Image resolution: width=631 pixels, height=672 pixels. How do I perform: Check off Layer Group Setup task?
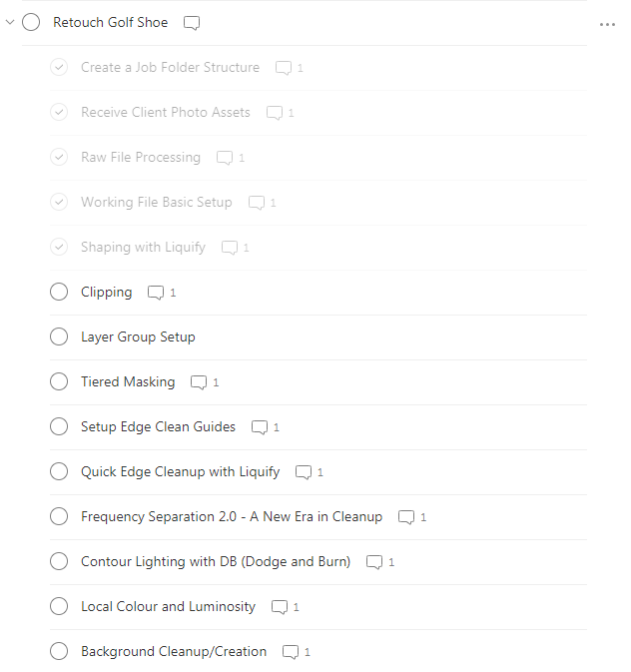click(x=59, y=336)
